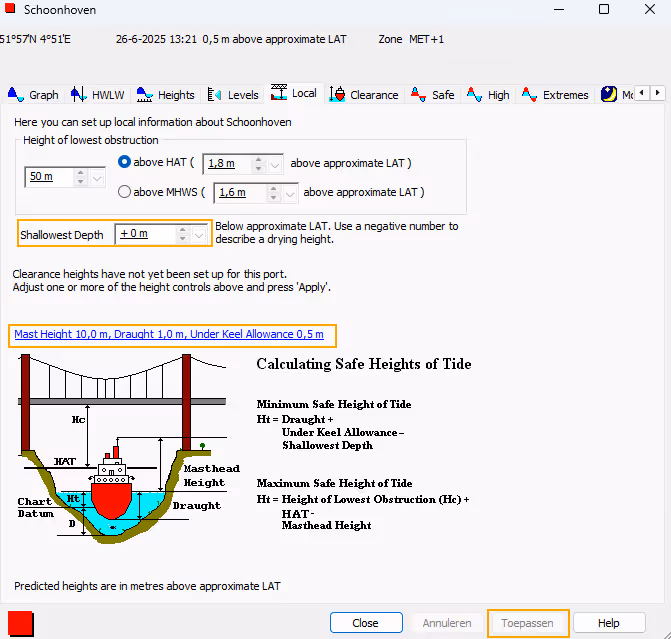Decrease the 1,8 m HAT value
Viewport: 671px width, 639px height.
pyautogui.click(x=258, y=169)
